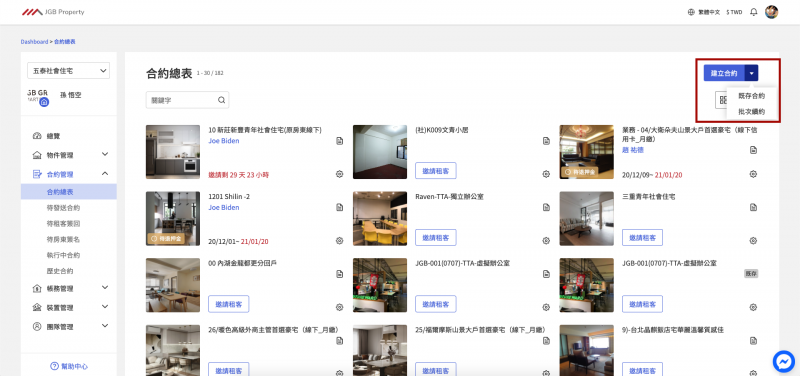
Task: Go to 待發送合約 in sidebar
Action: tap(63, 208)
